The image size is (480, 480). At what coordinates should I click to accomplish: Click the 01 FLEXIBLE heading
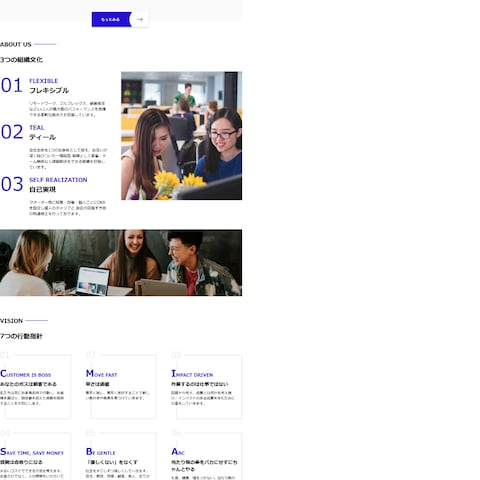[44, 81]
